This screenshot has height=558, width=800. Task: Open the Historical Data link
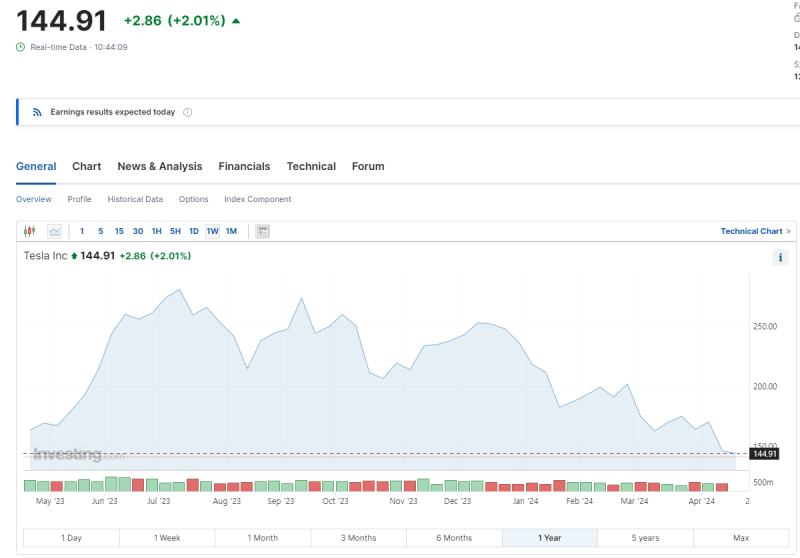point(135,199)
